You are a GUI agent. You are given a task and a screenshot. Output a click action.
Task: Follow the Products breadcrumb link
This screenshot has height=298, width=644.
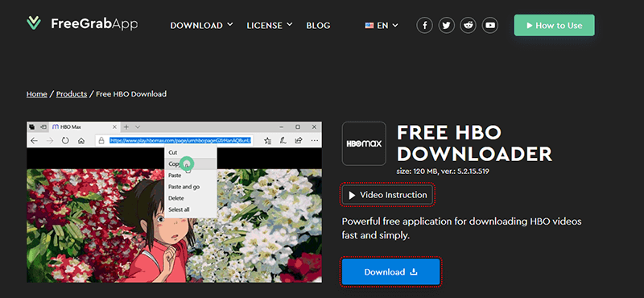72,94
